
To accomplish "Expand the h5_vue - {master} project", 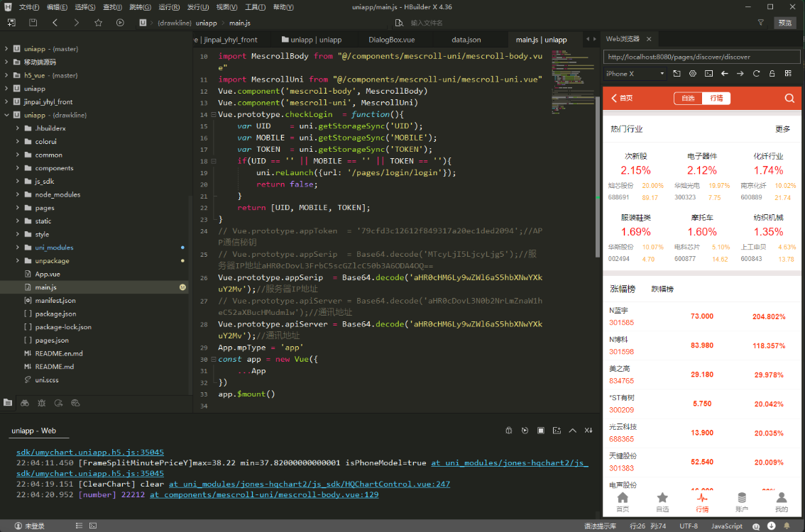I will [x=6, y=75].
